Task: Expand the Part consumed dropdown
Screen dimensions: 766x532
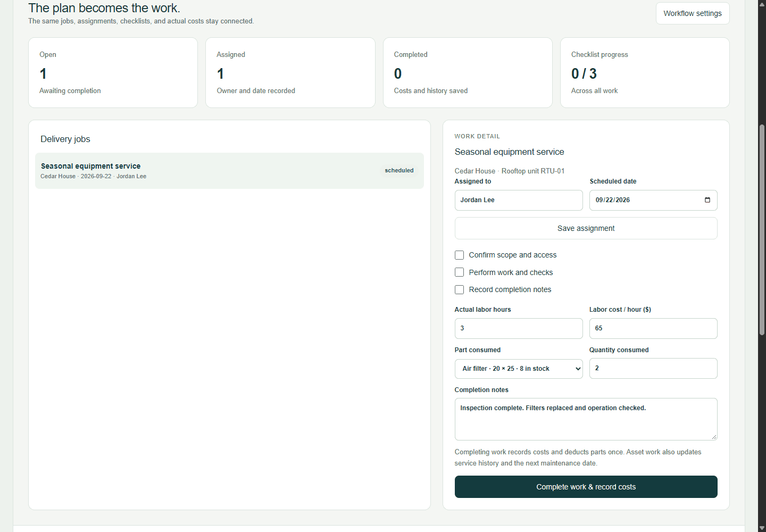Action: click(519, 369)
